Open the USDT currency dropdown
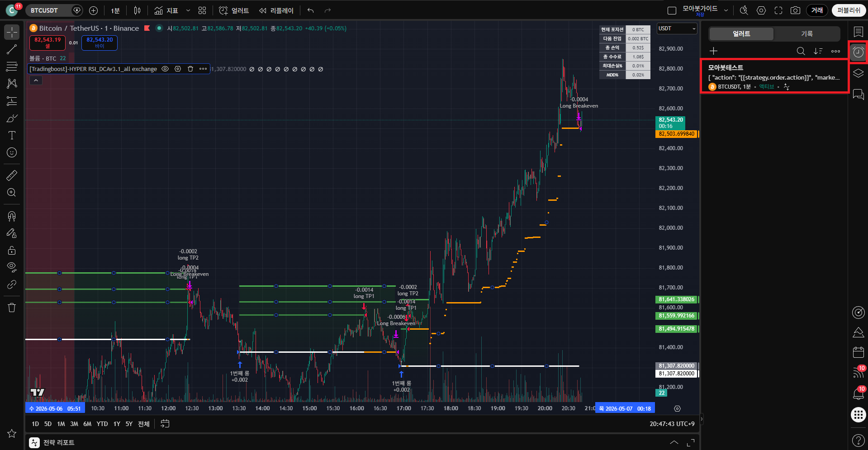868x450 pixels. [x=677, y=28]
